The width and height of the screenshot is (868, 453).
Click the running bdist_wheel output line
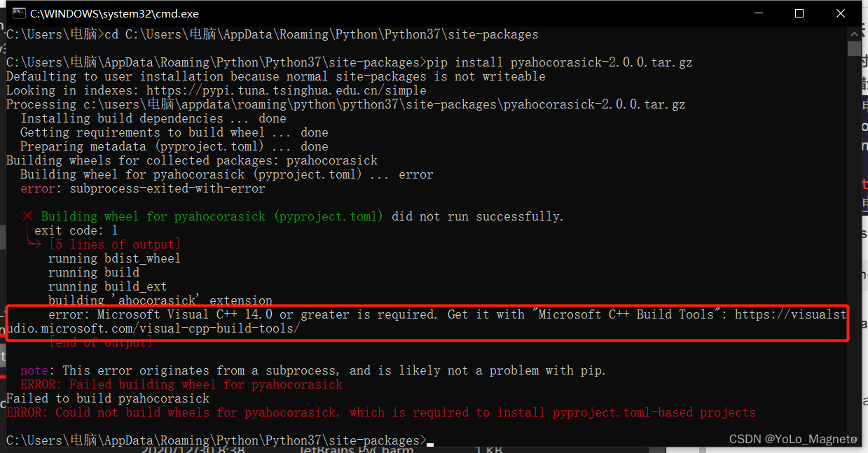[113, 258]
